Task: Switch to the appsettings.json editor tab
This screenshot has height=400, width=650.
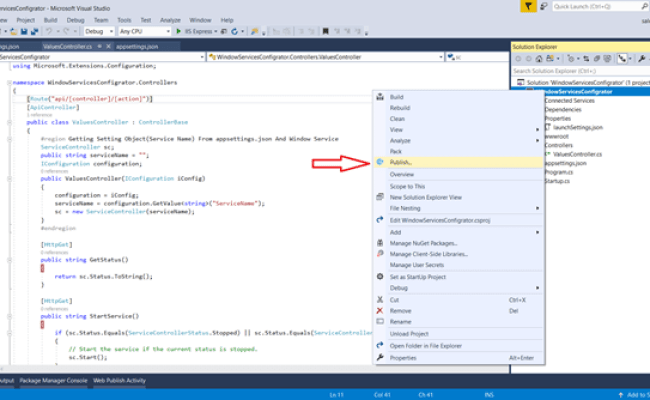Action: 137,46
